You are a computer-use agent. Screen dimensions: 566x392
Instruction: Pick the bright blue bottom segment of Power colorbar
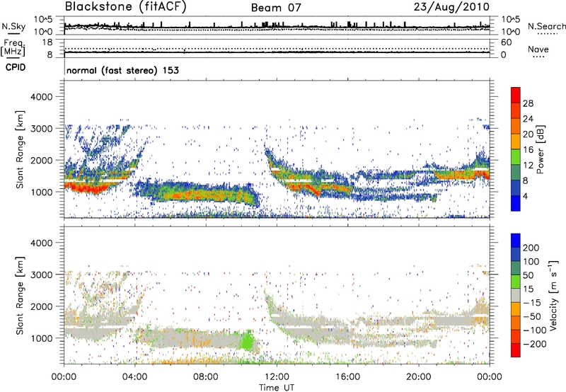point(516,203)
